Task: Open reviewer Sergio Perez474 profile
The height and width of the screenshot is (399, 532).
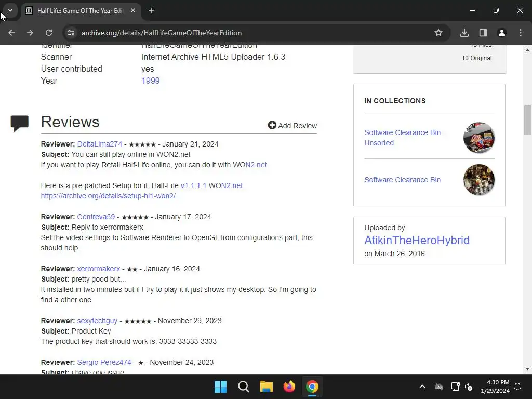Action: click(104, 362)
